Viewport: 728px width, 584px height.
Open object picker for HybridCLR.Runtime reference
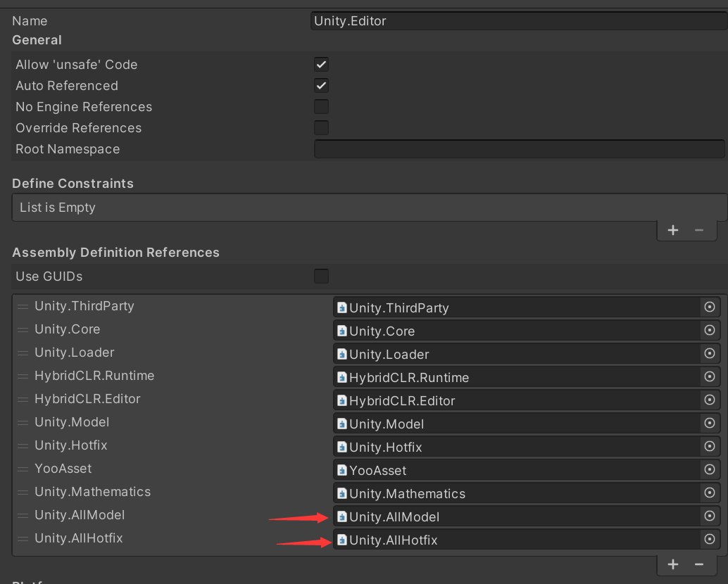click(x=710, y=376)
